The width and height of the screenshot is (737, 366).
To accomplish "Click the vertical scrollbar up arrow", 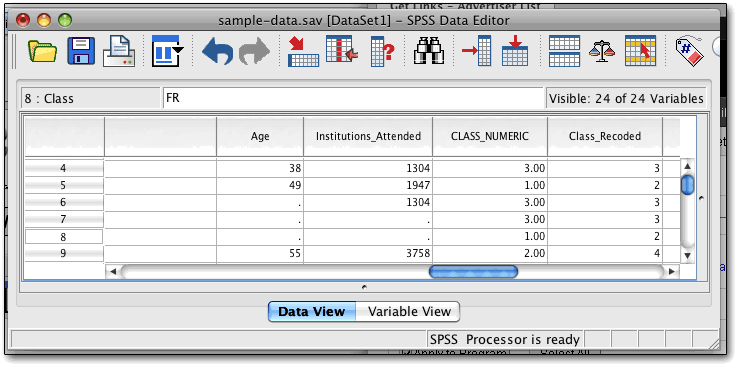I will pyautogui.click(x=687, y=166).
